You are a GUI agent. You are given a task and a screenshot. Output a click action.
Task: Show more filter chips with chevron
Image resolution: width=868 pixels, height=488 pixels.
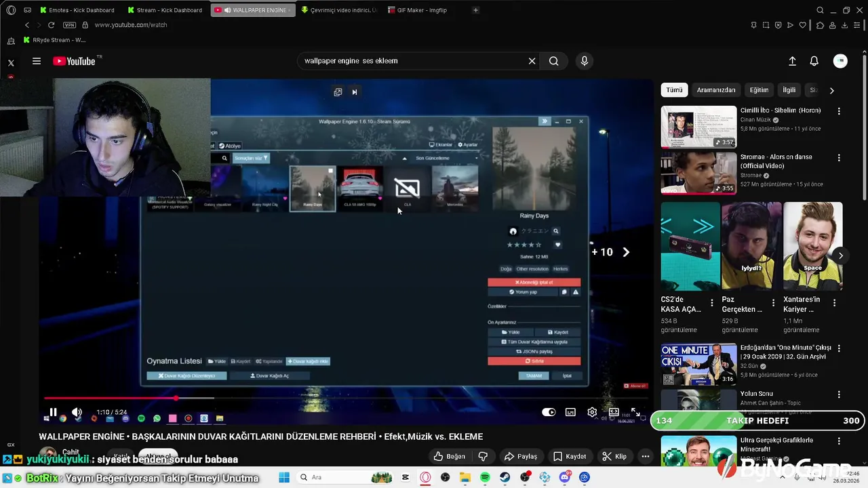(832, 90)
